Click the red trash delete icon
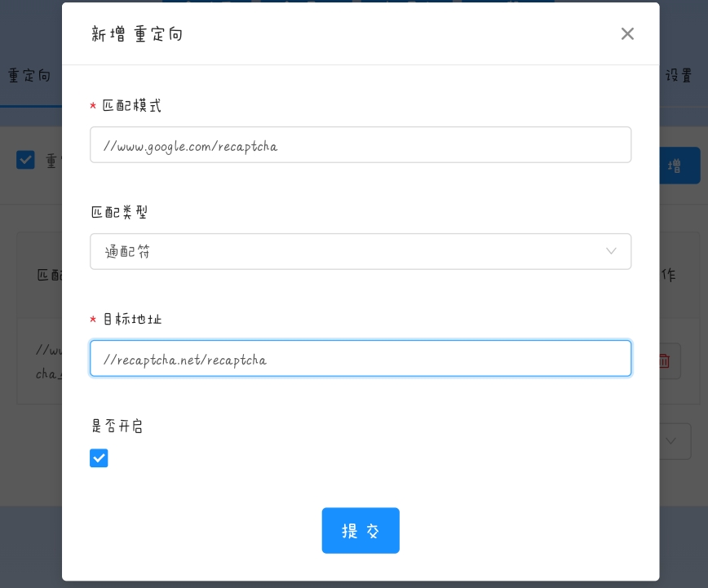The image size is (708, 588). 665,360
